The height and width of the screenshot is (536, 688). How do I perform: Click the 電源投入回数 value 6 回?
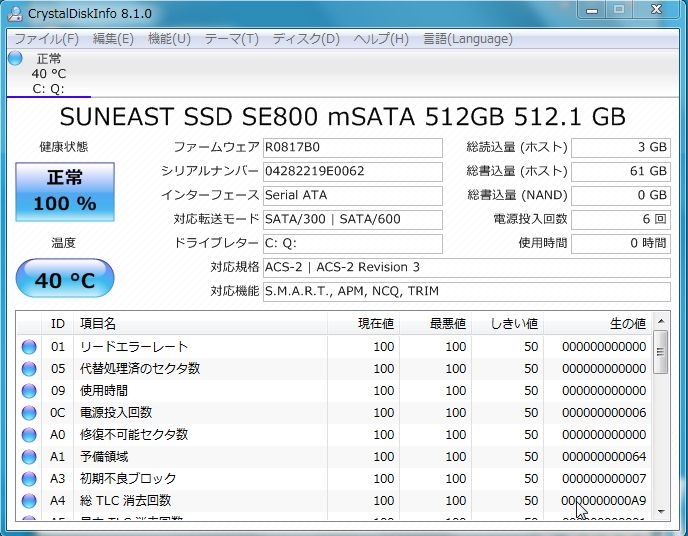click(621, 219)
